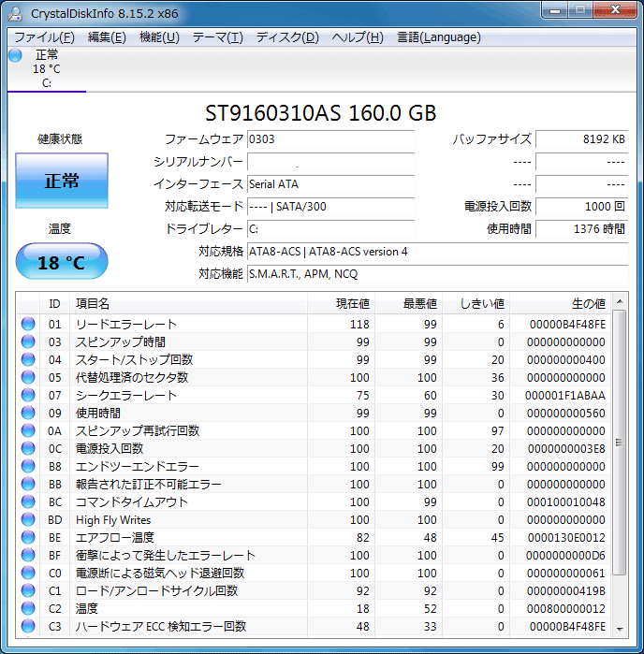Viewport: 644px width, 654px height.
Task: Open the ヘルプ(H) menu
Action: pyautogui.click(x=358, y=37)
